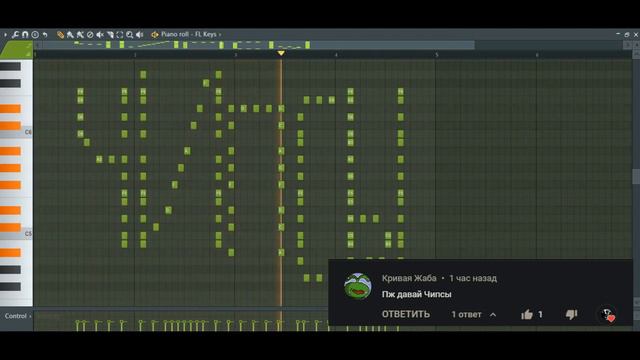Click bar 4 on the timeline ruler

click(x=336, y=54)
